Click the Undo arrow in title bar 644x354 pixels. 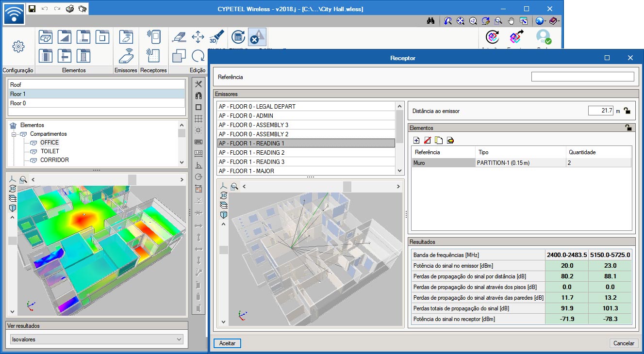tap(45, 9)
